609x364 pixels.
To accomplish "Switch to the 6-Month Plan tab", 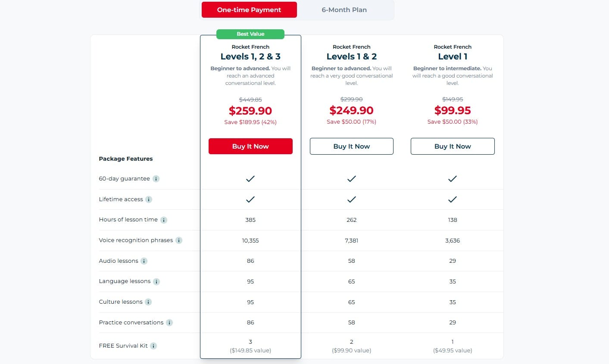I will (x=344, y=10).
